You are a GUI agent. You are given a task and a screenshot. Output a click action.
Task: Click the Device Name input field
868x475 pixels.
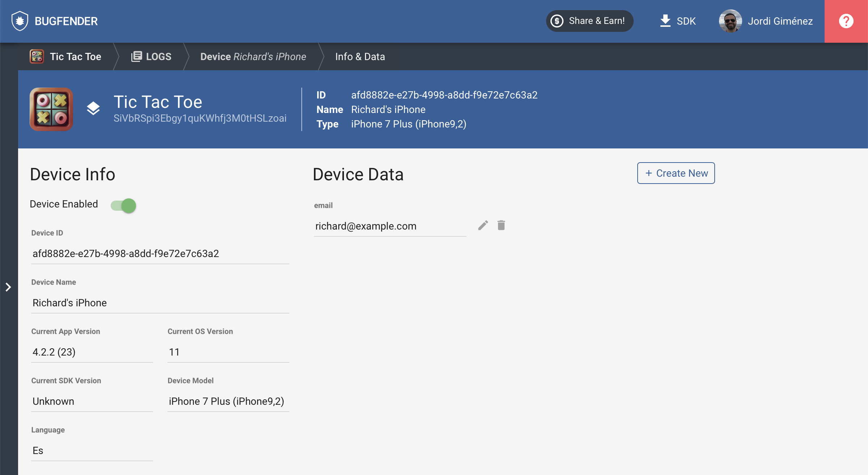[160, 303]
